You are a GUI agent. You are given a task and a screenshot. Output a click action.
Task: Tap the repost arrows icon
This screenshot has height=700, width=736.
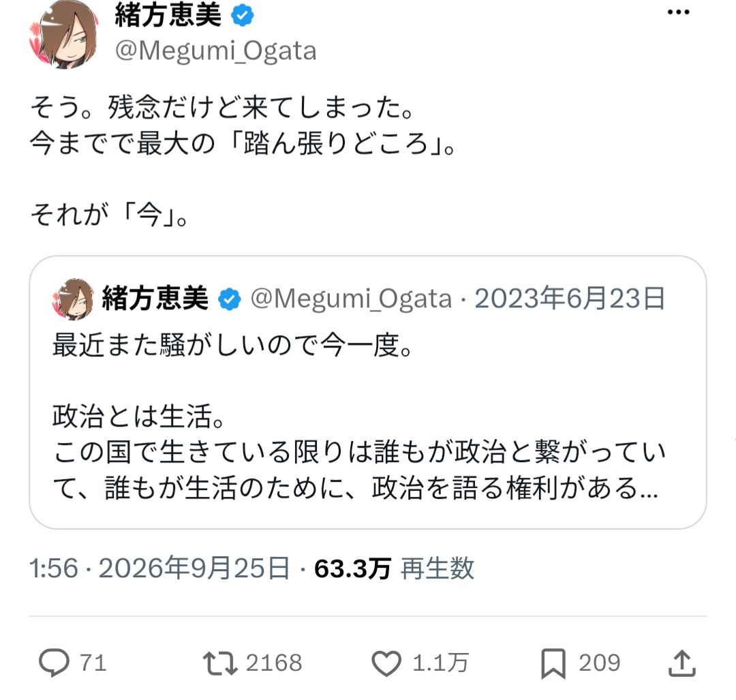pos(219,663)
